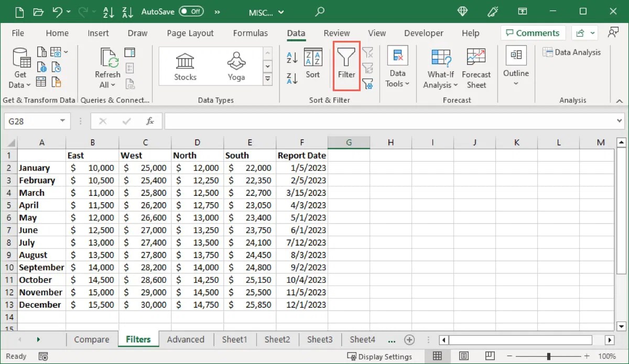Open the Name Box dropdown arrow
This screenshot has height=364, width=629.
tap(63, 121)
